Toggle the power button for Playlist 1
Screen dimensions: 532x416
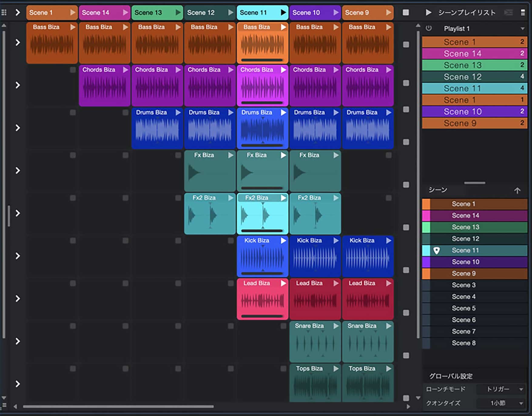click(429, 28)
